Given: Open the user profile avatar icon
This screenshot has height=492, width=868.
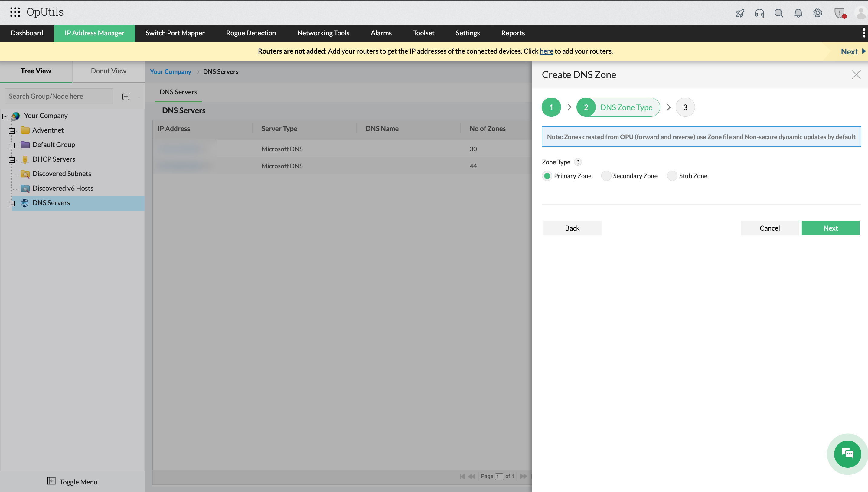Looking at the screenshot, I should coord(860,13).
